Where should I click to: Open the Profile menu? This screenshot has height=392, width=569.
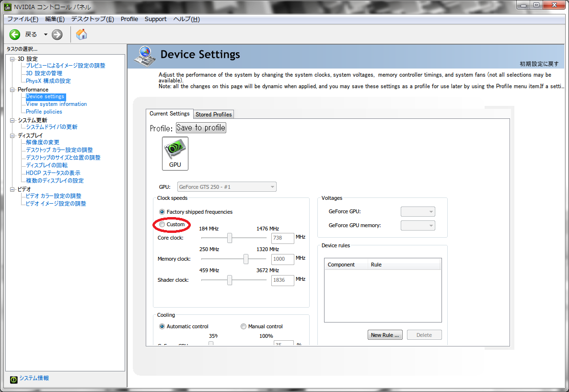129,19
